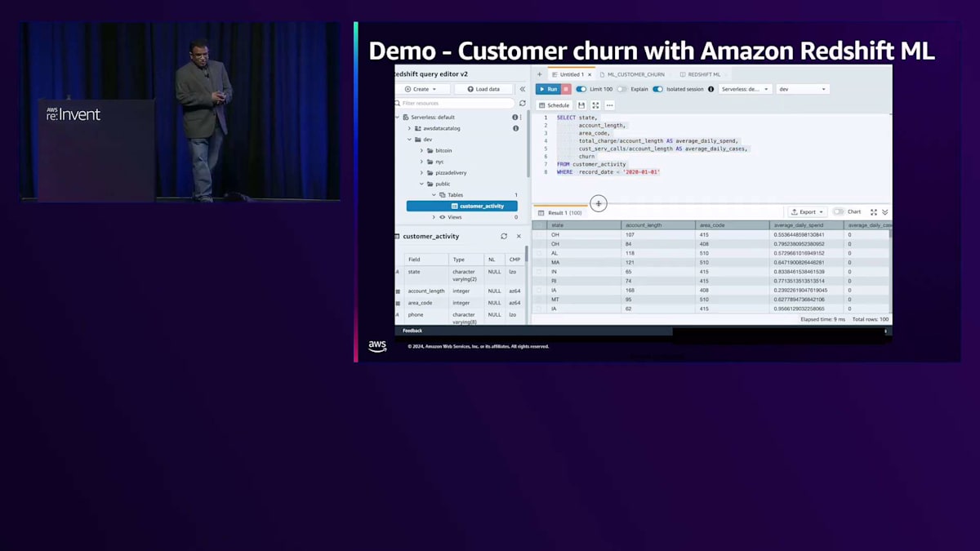Stop the running query with the red button
This screenshot has height=551, width=980.
tap(566, 89)
